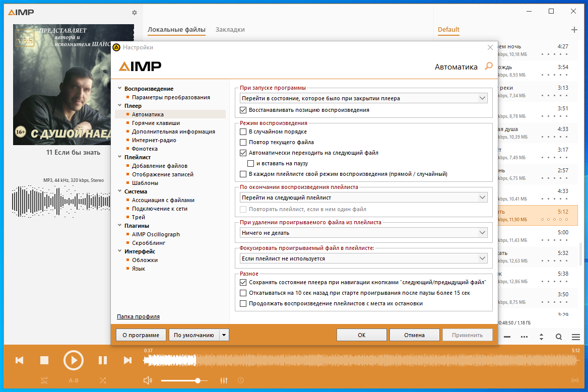This screenshot has height=392, width=588.
Task: Mute audio with the speaker icon
Action: point(148,380)
